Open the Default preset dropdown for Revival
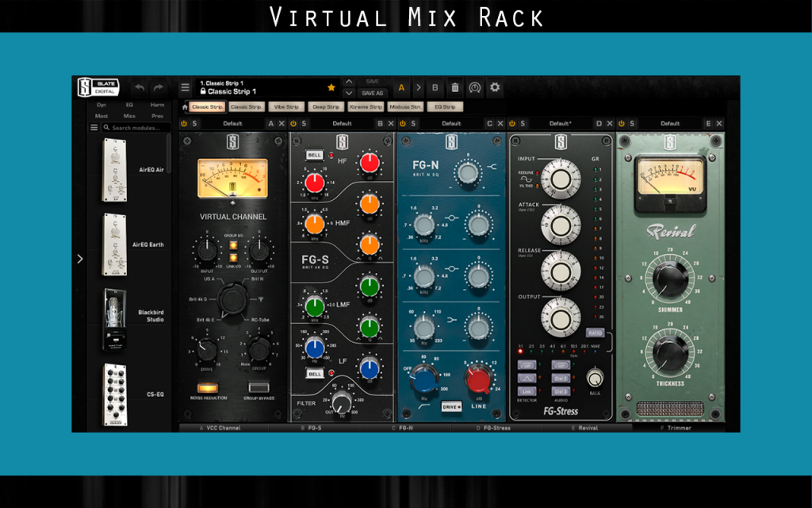 [x=669, y=123]
